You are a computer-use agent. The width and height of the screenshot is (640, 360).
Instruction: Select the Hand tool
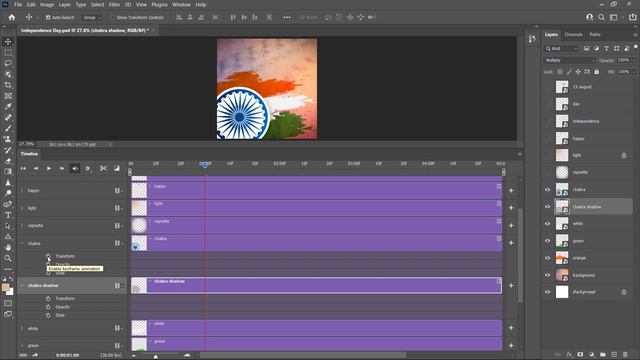point(8,247)
